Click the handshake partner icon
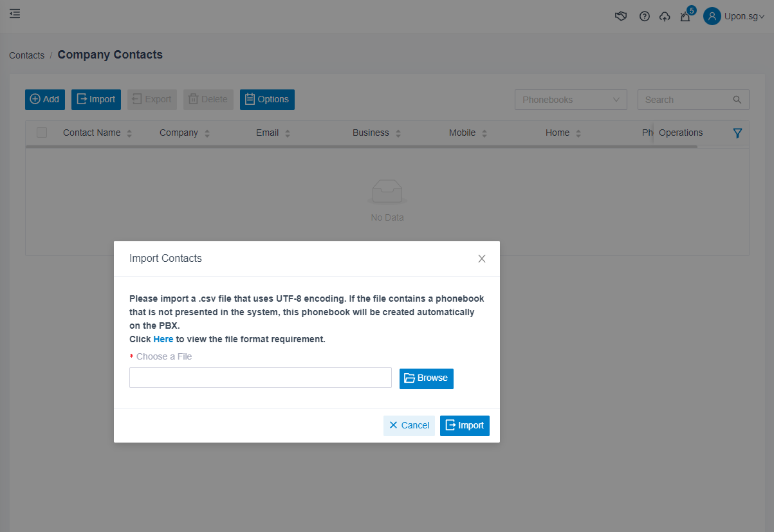 [621, 17]
